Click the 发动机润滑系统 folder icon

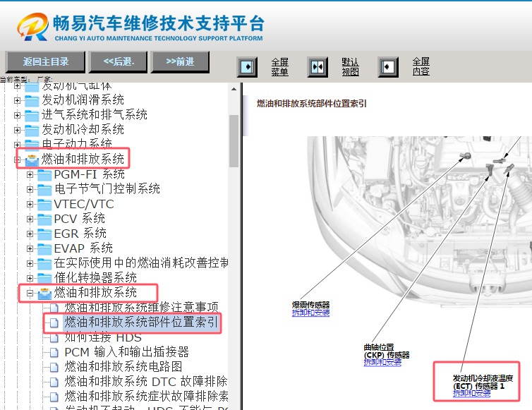click(x=32, y=101)
